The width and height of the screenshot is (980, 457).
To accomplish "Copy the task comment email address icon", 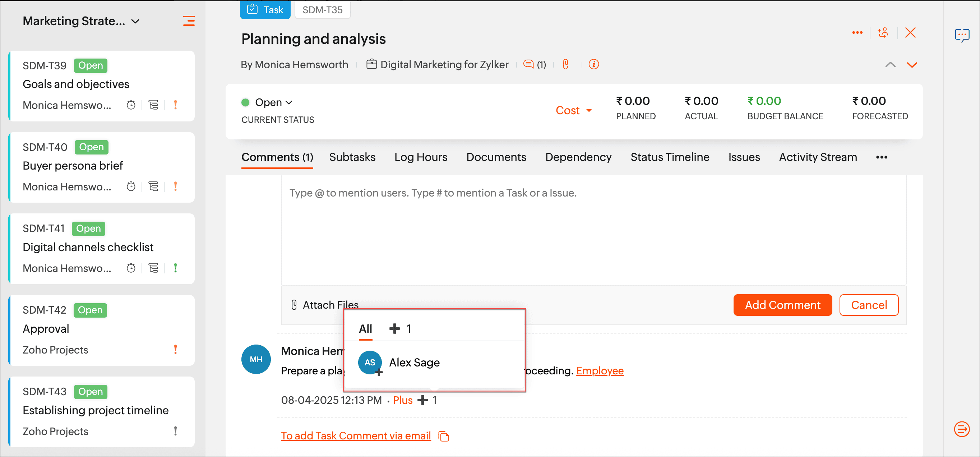I will coord(444,436).
